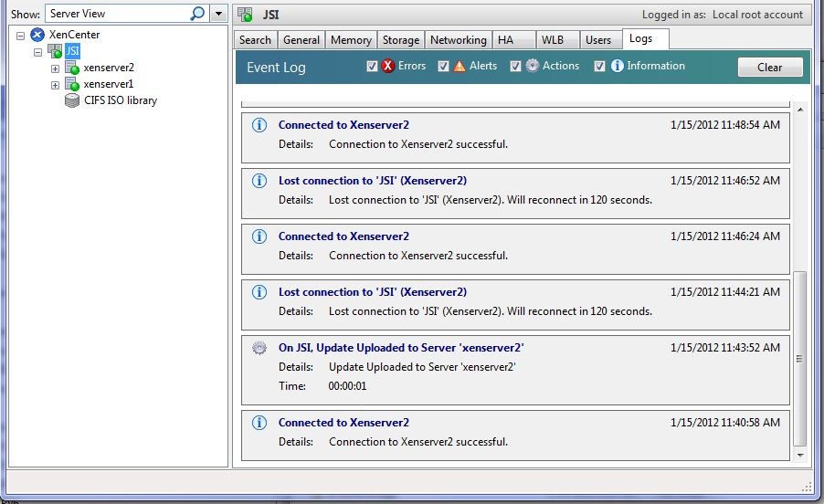Expand the xenserver2 tree node
This screenshot has height=504, width=824.
pos(55,68)
